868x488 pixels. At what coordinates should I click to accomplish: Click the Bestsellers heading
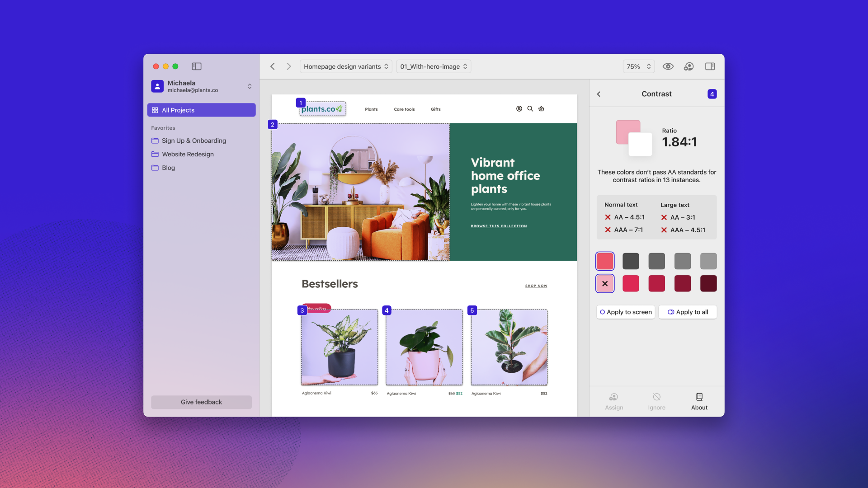330,284
